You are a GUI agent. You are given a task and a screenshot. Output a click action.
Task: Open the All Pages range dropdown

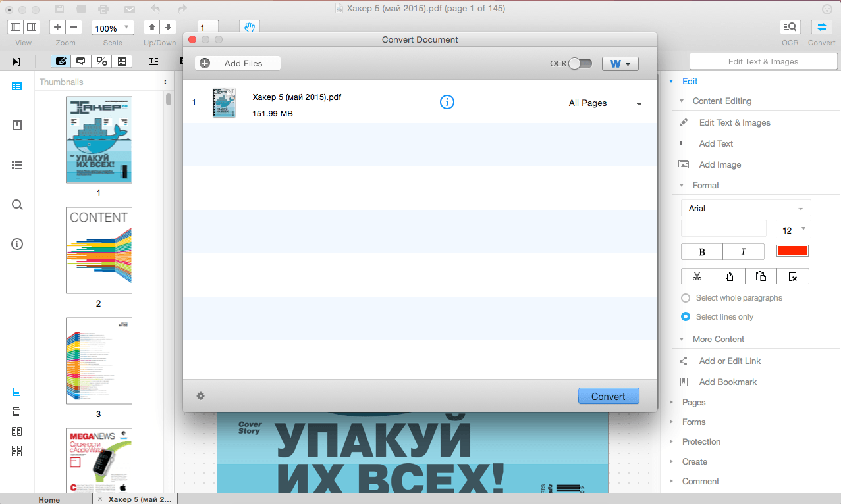click(x=606, y=103)
